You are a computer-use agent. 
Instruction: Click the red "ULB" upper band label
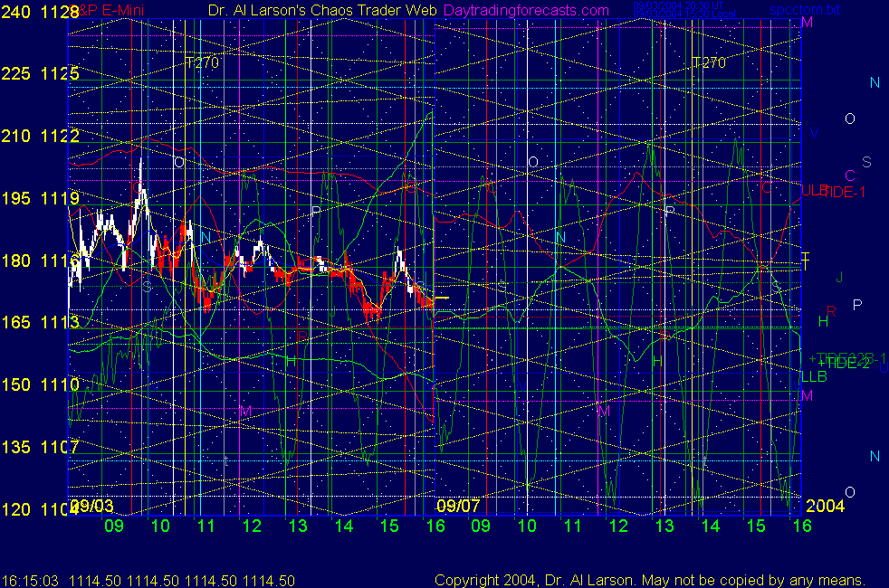(x=814, y=191)
